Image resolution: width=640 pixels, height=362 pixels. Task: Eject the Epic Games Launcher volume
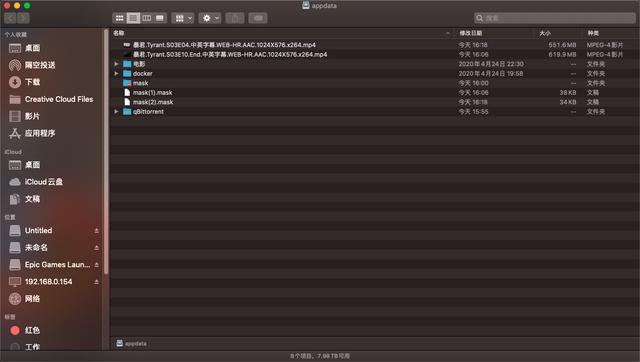pyautogui.click(x=96, y=265)
